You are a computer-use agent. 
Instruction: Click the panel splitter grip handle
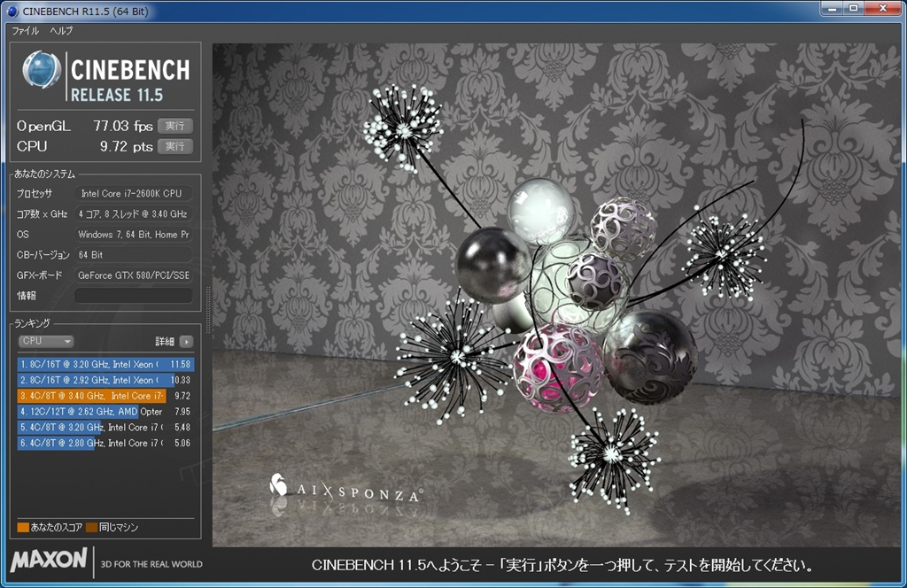click(x=207, y=309)
